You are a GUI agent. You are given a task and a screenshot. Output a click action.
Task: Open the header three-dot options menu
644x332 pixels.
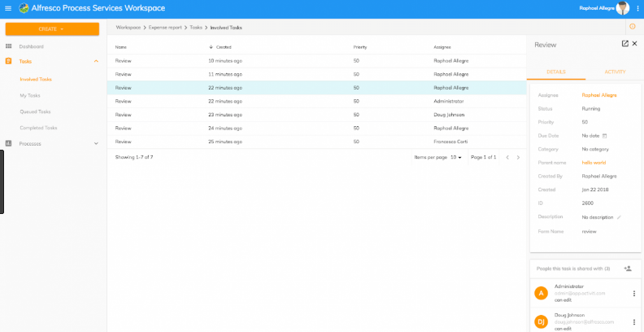[637, 8]
